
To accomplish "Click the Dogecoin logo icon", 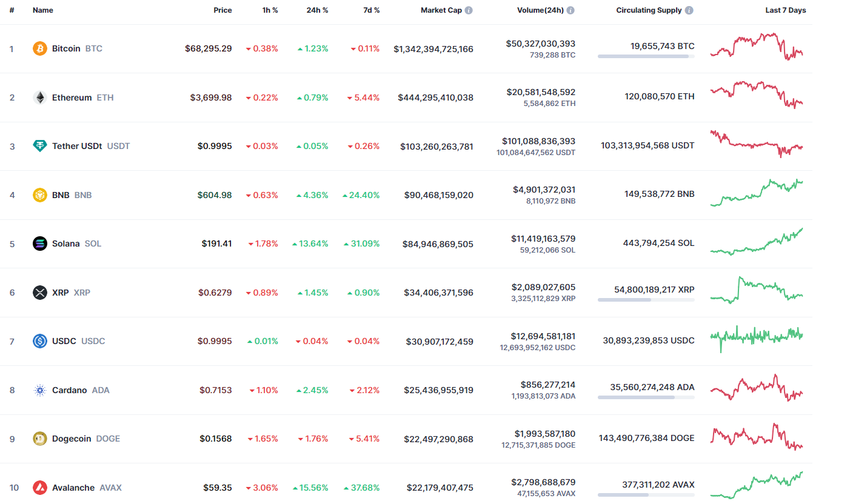I will [39, 439].
